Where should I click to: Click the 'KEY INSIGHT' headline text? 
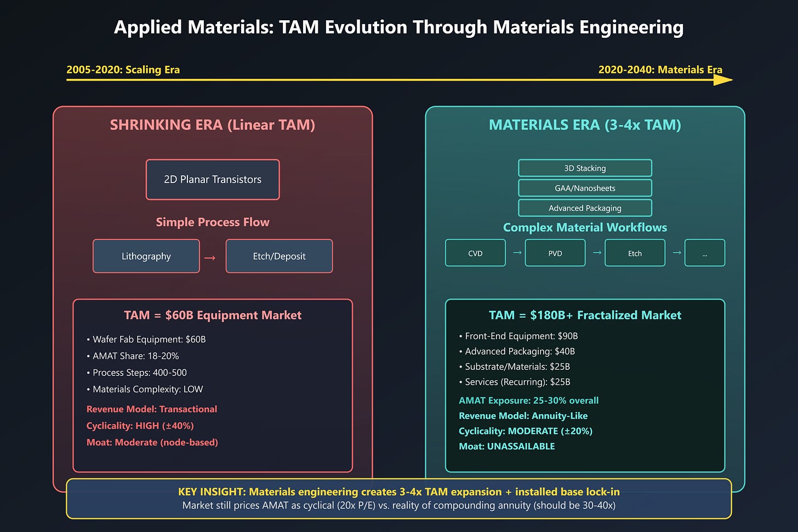tap(399, 492)
